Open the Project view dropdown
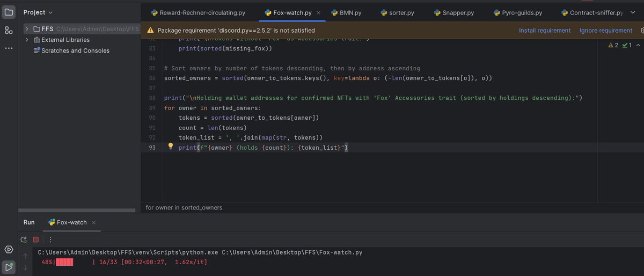The width and height of the screenshot is (644, 276). [38, 12]
